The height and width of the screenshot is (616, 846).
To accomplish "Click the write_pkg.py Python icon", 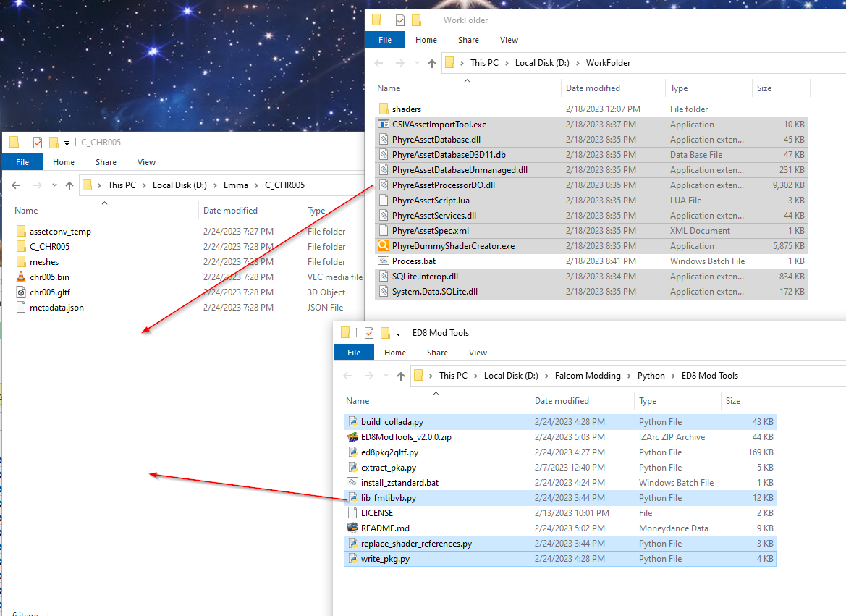I will [x=352, y=559].
